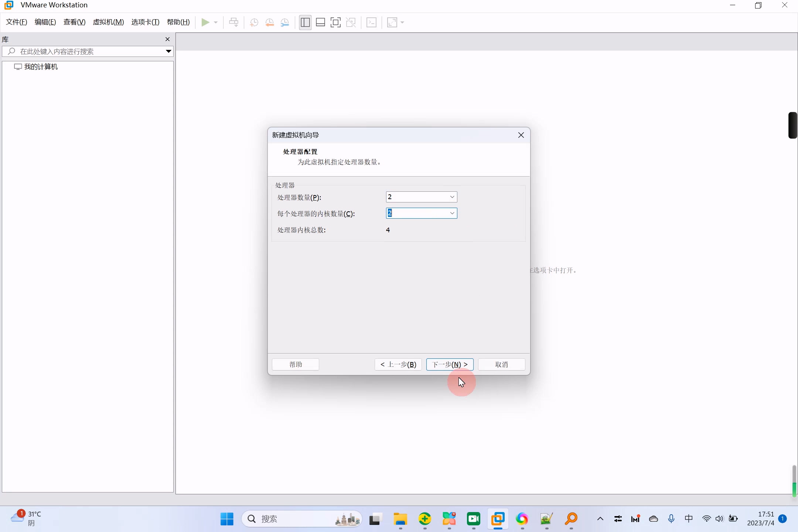Open the colorful ring browser taskbar icon

point(522,519)
